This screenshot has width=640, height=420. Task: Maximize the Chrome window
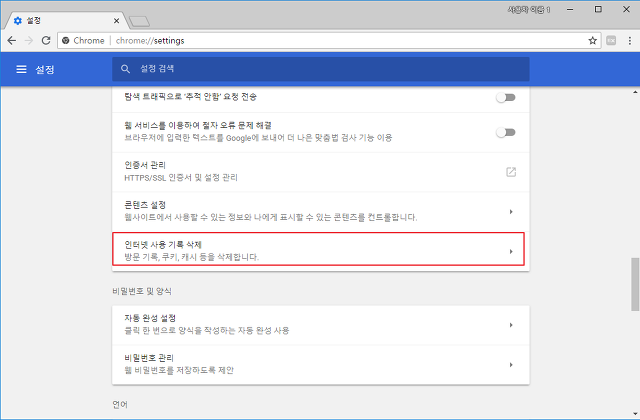(598, 9)
